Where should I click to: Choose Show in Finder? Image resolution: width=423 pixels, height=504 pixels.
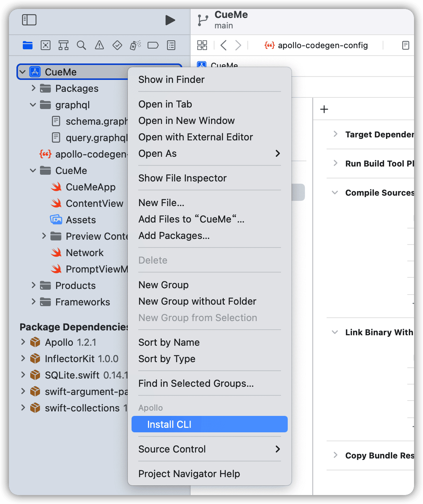coord(210,80)
